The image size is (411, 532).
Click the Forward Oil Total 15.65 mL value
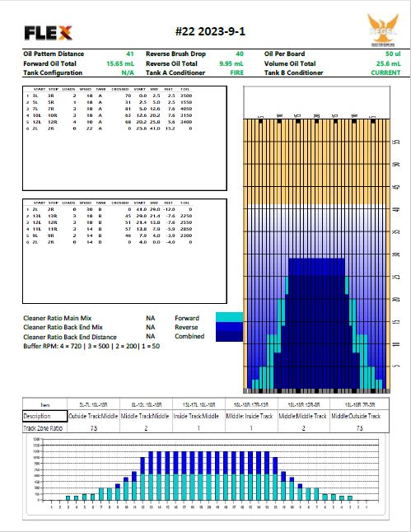click(120, 63)
